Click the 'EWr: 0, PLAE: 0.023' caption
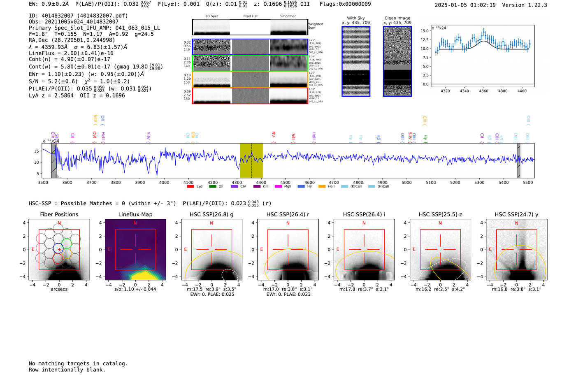 coord(288,294)
